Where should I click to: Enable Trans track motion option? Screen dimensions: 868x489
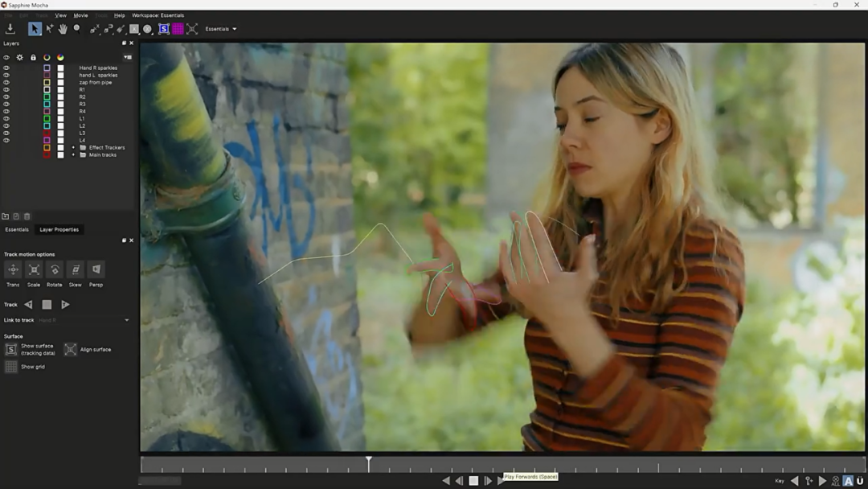coord(13,269)
